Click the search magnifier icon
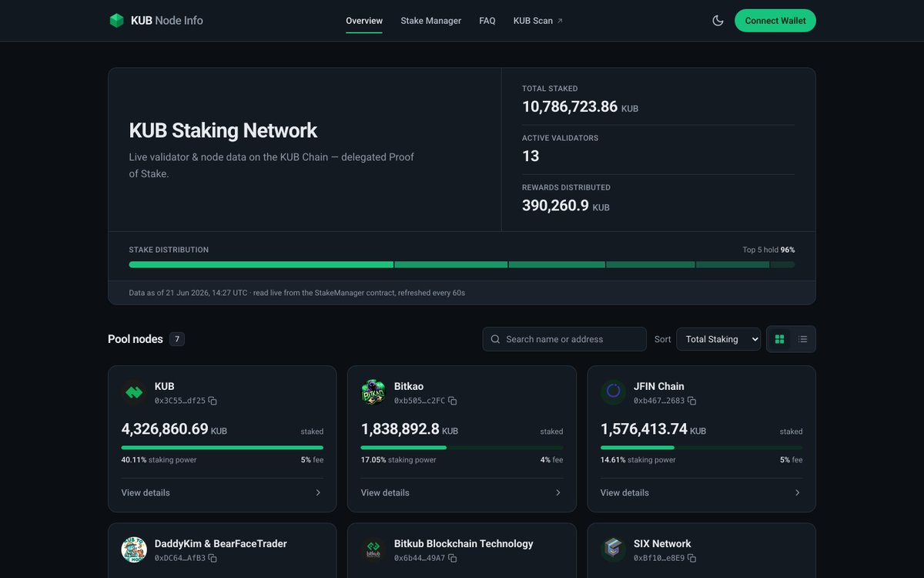Screen dimensions: 924x578 495,339
